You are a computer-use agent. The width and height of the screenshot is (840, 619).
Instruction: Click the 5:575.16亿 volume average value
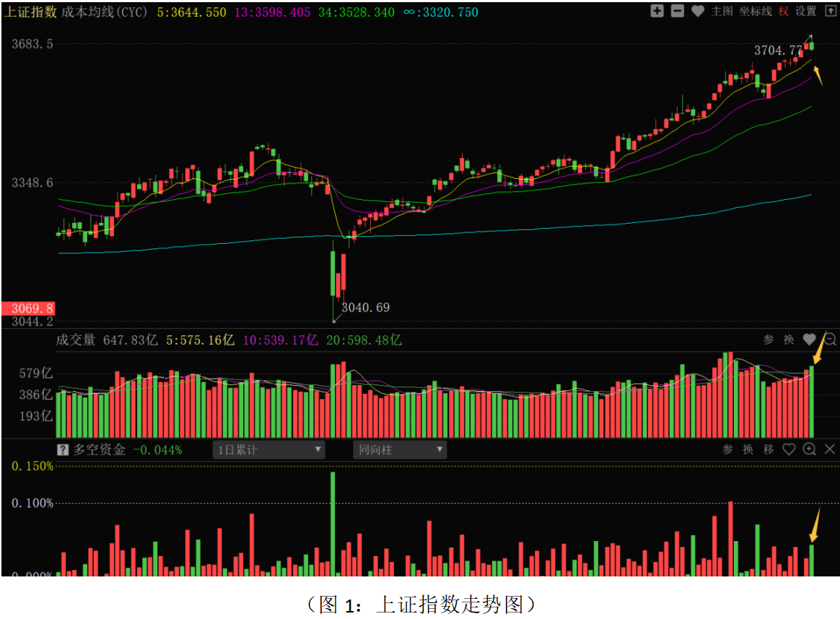coord(201,340)
